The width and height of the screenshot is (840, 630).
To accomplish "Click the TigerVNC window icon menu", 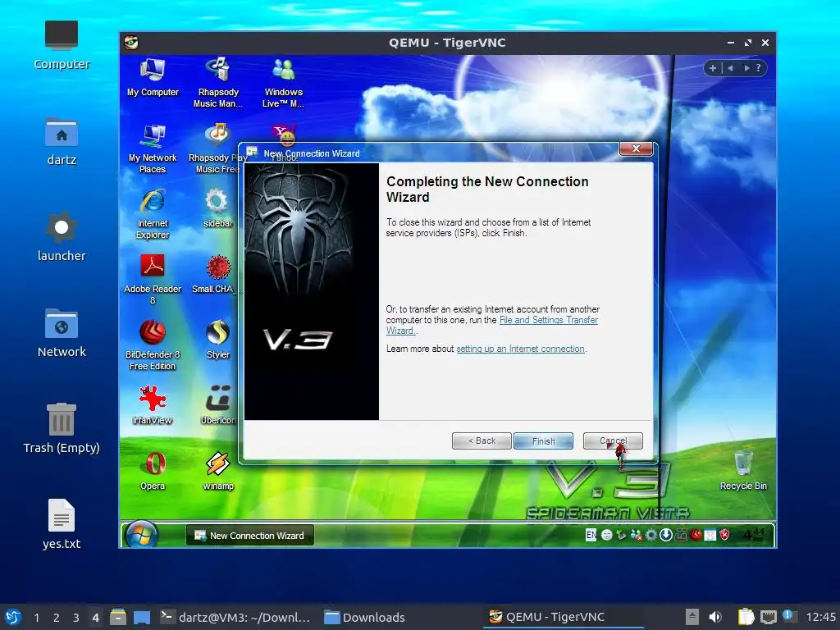I will (131, 43).
